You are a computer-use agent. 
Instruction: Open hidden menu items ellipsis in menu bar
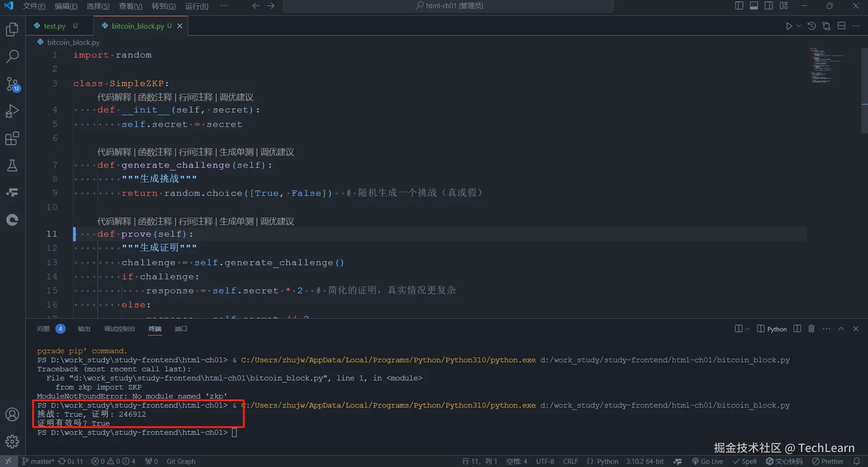(x=224, y=6)
